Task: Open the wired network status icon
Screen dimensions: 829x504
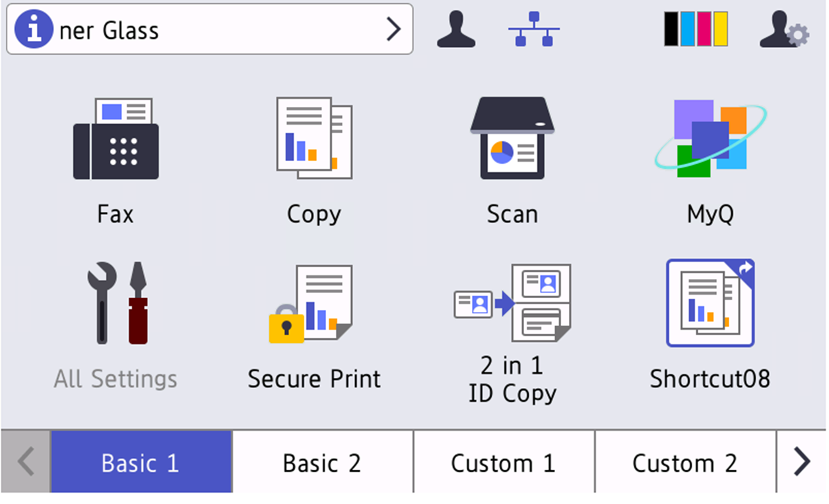Action: (x=533, y=30)
